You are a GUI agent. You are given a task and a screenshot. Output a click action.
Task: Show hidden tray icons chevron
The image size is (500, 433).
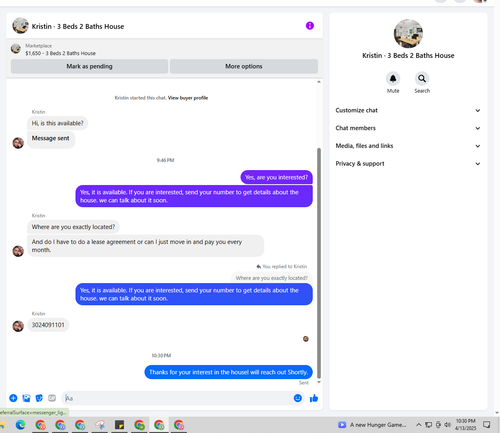[419, 425]
